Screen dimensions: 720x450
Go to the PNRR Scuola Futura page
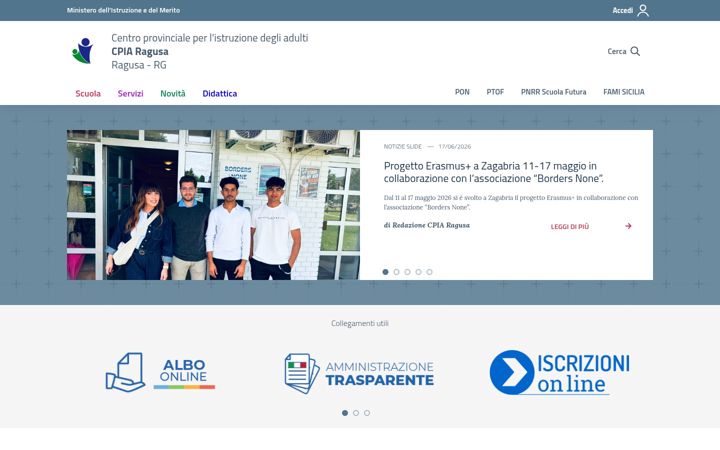553,92
